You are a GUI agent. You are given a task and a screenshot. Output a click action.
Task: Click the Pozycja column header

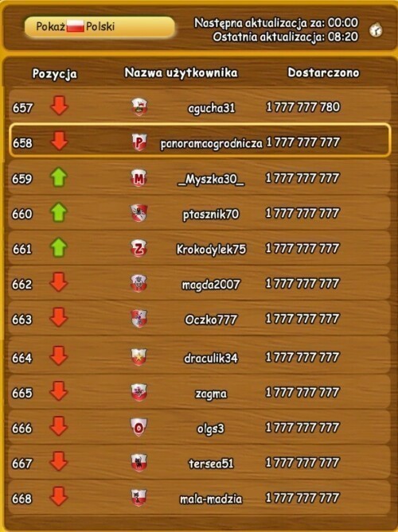(54, 74)
